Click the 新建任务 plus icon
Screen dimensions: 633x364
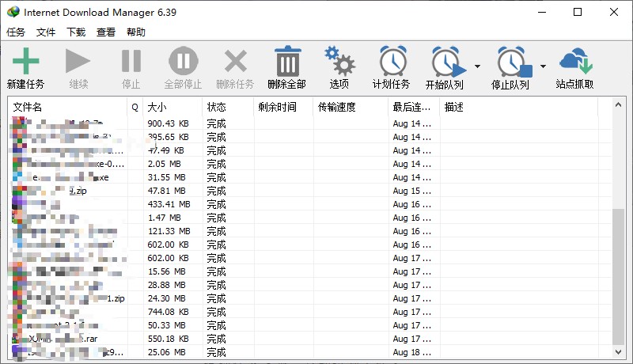tap(26, 62)
